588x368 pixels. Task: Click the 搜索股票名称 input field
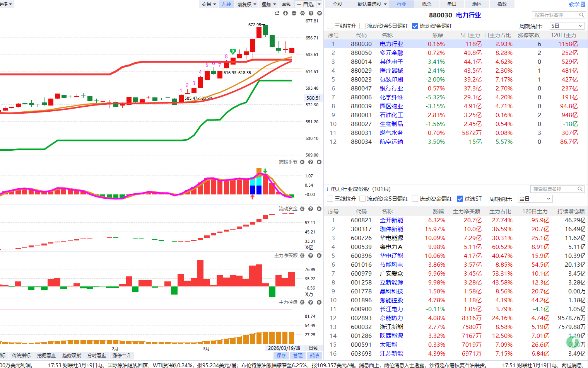tap(554, 189)
